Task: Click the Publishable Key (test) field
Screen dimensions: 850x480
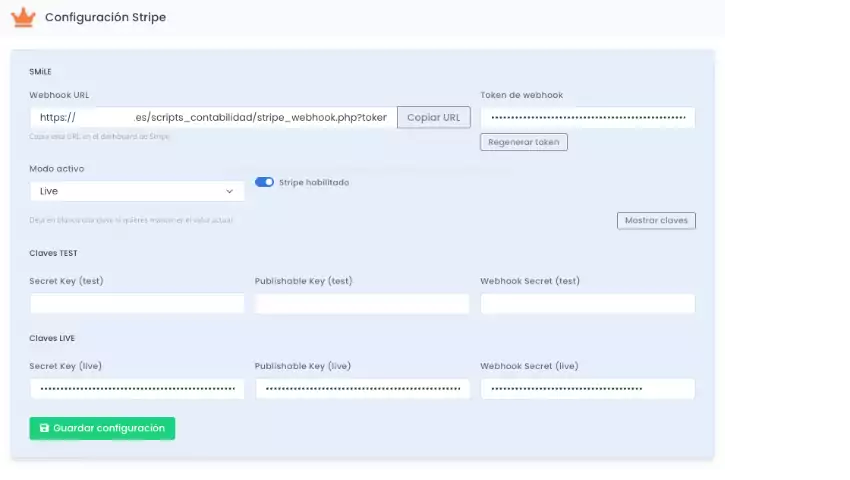Action: [362, 304]
